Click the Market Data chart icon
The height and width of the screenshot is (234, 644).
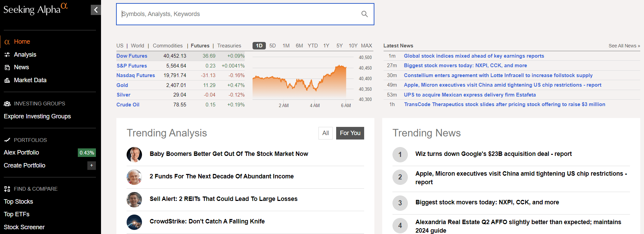point(7,80)
